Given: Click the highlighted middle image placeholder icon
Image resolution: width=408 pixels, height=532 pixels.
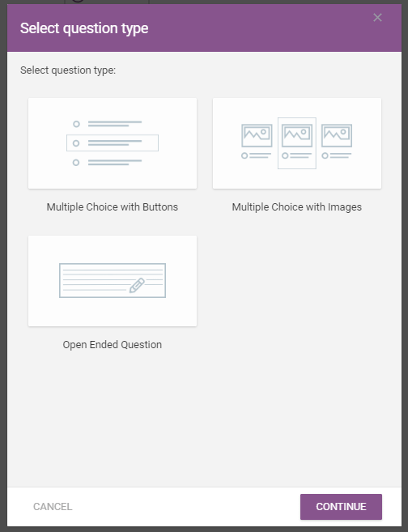Looking at the screenshot, I should click(x=297, y=136).
